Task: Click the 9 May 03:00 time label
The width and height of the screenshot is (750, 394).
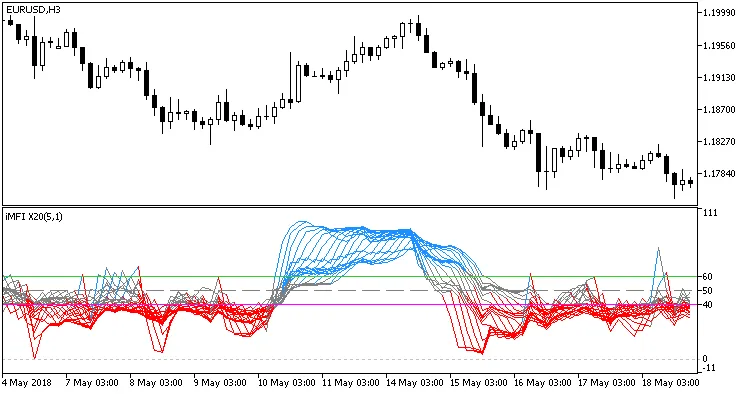Action: (x=220, y=383)
